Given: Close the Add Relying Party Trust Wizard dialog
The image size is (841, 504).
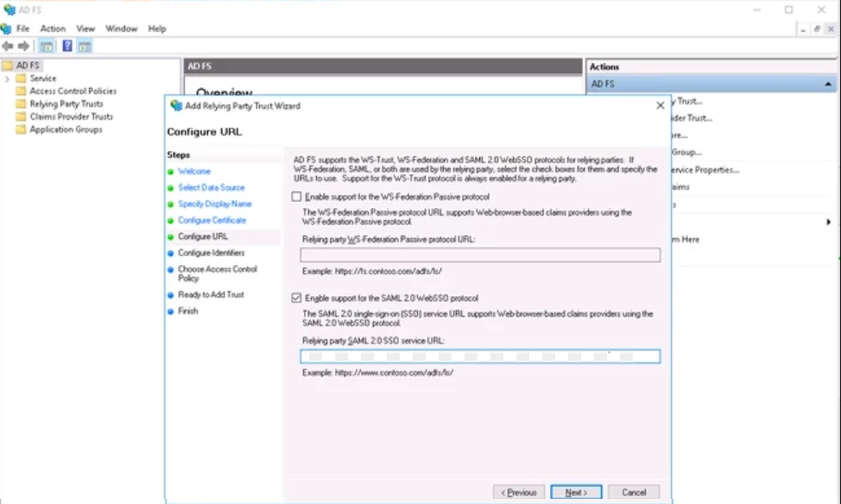Looking at the screenshot, I should [661, 105].
